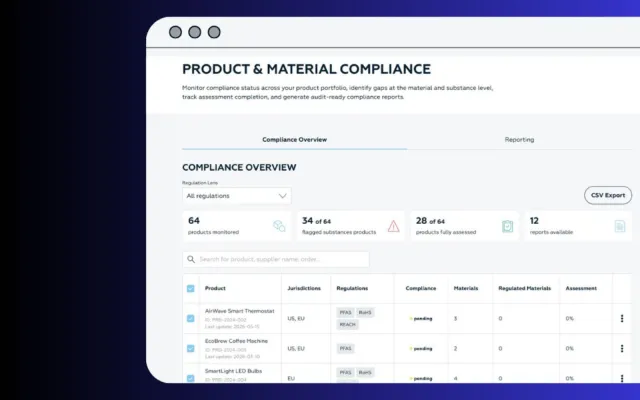Sort by the Regulated Materials column header
640x400 pixels.
[x=524, y=288]
